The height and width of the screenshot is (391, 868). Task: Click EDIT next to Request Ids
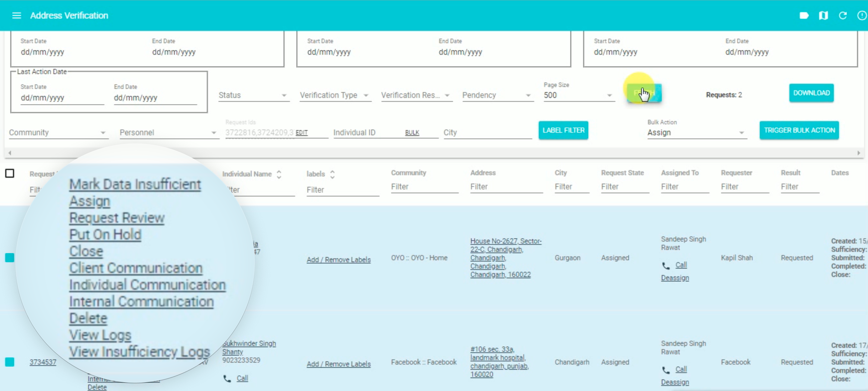tap(302, 133)
